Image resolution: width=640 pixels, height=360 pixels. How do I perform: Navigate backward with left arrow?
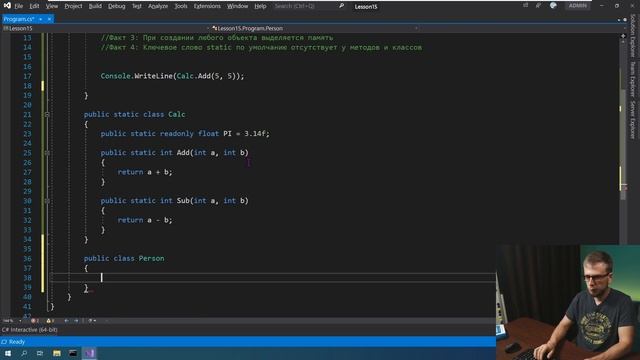click(x=67, y=321)
